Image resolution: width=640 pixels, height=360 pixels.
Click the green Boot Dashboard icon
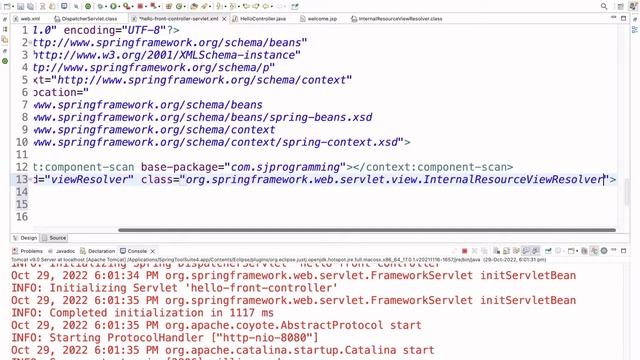pyautogui.click(x=88, y=7)
